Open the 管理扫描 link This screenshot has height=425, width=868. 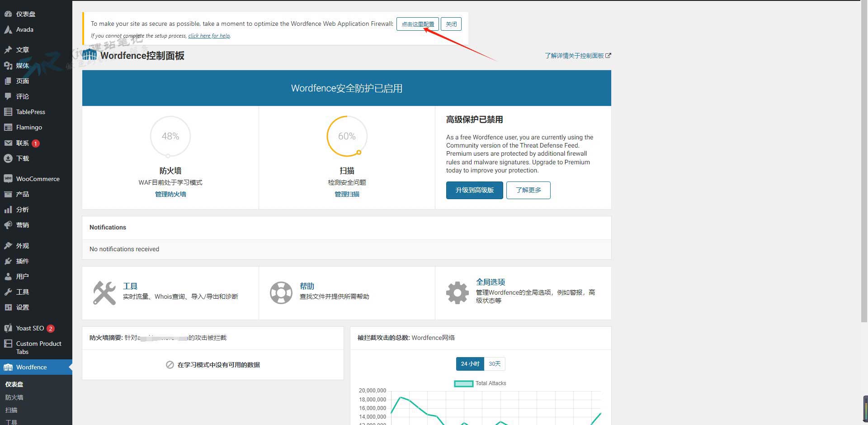tap(347, 194)
